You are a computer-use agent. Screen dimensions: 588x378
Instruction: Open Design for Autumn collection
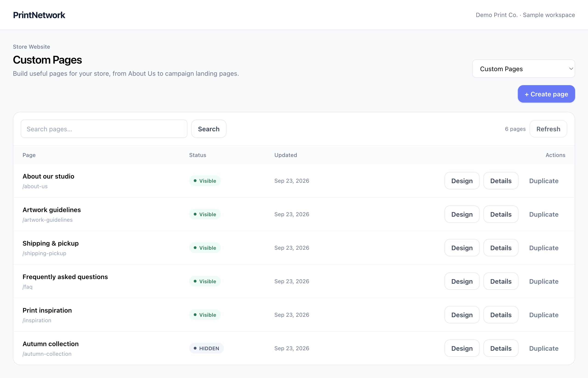point(462,348)
